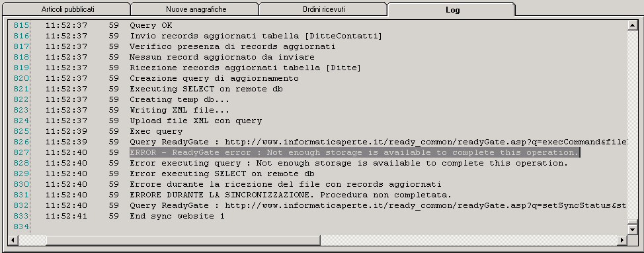Select the highlighted ReadyGate error line 827
The image size is (644, 253).
354,152
